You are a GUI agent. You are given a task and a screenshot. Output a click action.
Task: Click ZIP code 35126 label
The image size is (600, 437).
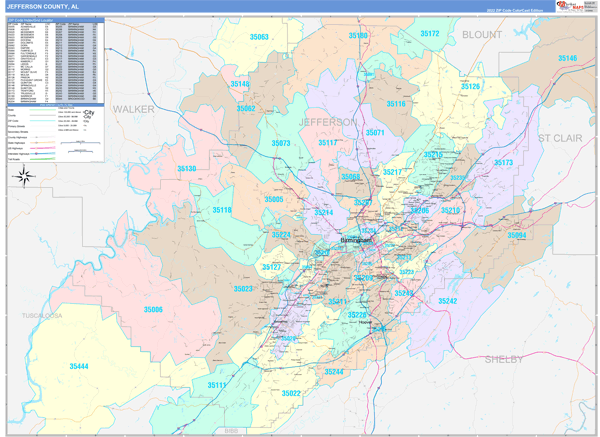(470, 87)
